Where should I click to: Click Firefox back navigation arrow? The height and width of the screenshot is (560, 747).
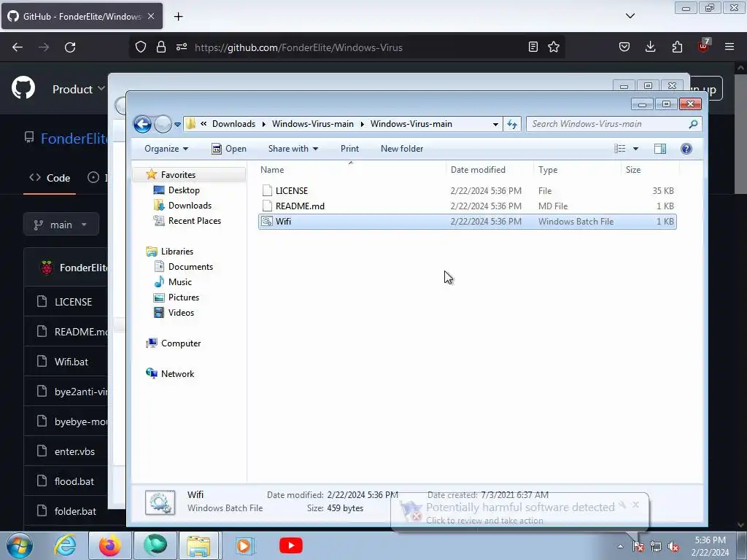(18, 47)
